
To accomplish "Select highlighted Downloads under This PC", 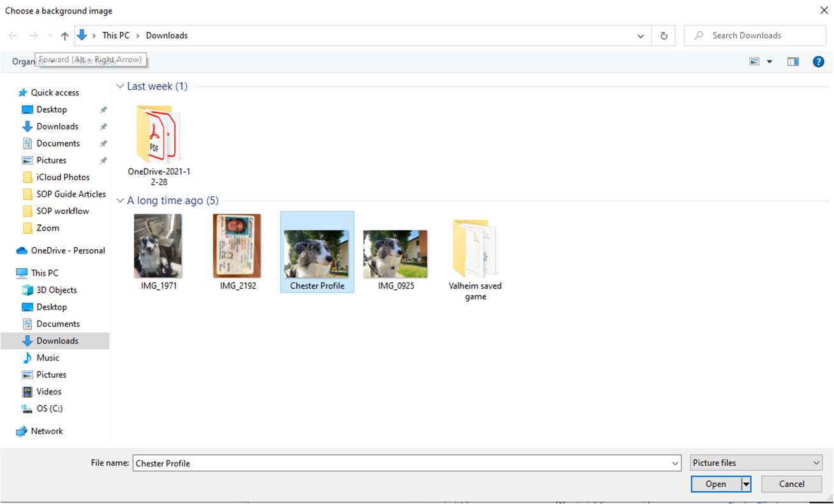I will click(55, 341).
